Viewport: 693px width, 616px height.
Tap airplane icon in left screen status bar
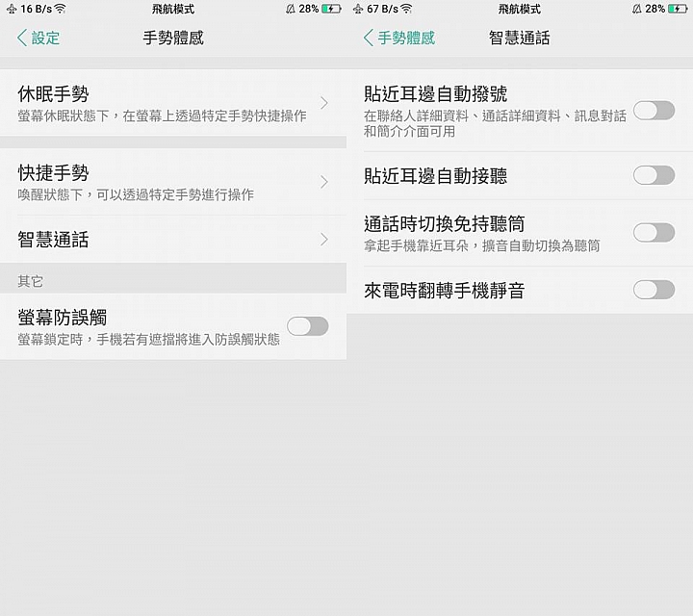12,9
